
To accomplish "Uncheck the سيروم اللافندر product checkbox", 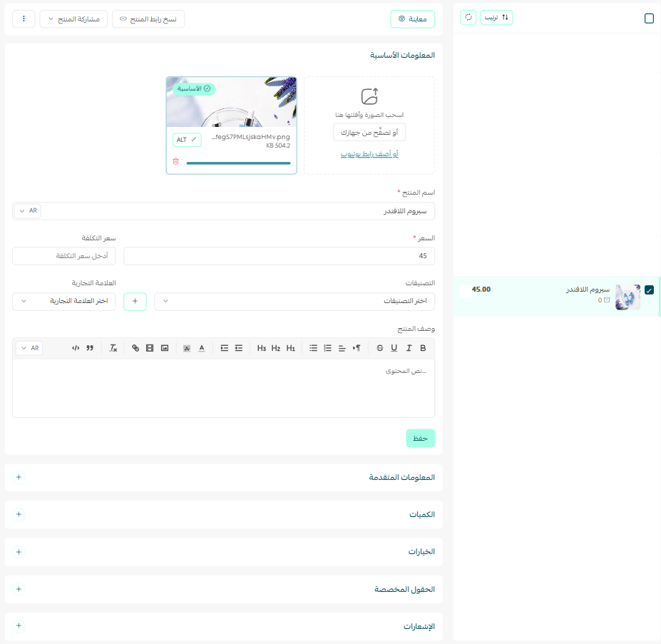I will coord(649,290).
